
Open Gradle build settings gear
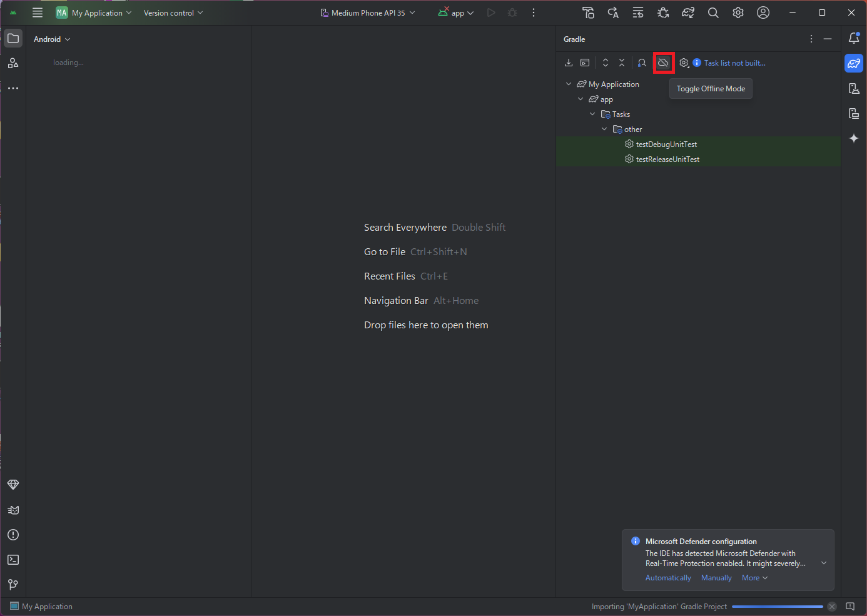coord(684,63)
